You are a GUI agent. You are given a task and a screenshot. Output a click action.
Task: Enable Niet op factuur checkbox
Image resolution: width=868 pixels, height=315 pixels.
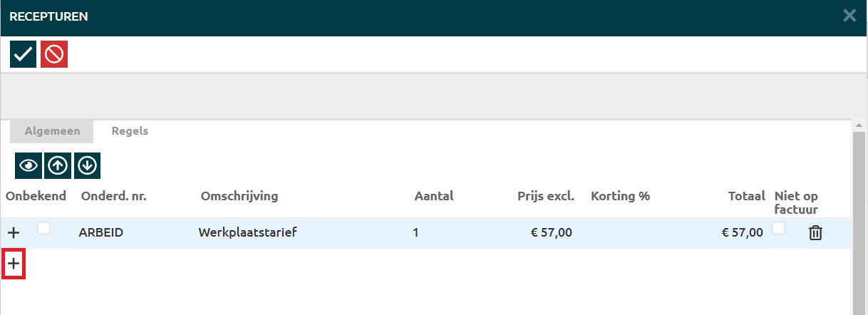[x=780, y=228]
